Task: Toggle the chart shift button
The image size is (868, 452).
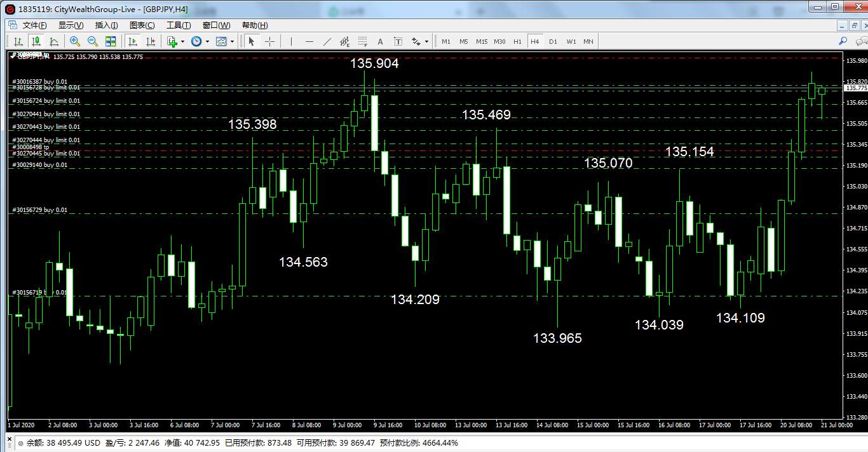Action: coord(151,41)
